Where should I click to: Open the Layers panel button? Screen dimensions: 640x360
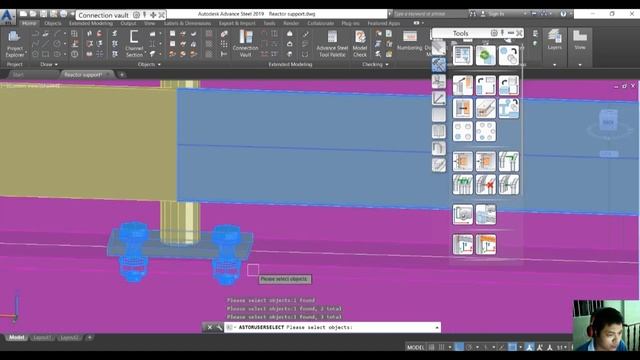[x=555, y=40]
